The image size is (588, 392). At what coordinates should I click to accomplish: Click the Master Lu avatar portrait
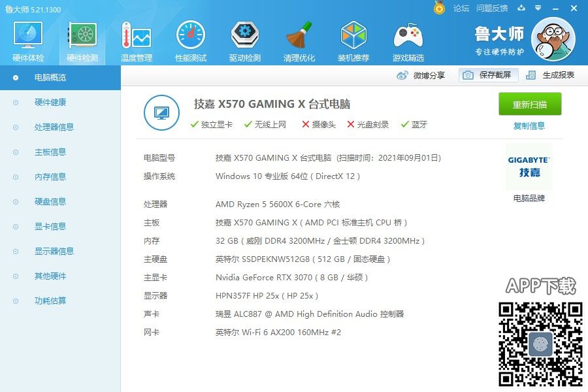coord(553,39)
